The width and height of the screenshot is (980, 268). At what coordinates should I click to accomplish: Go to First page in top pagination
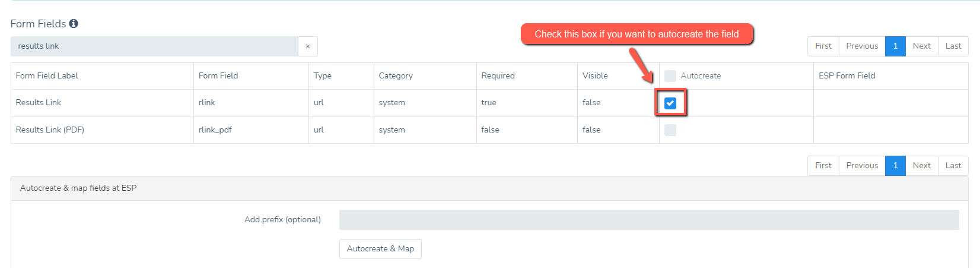click(823, 46)
